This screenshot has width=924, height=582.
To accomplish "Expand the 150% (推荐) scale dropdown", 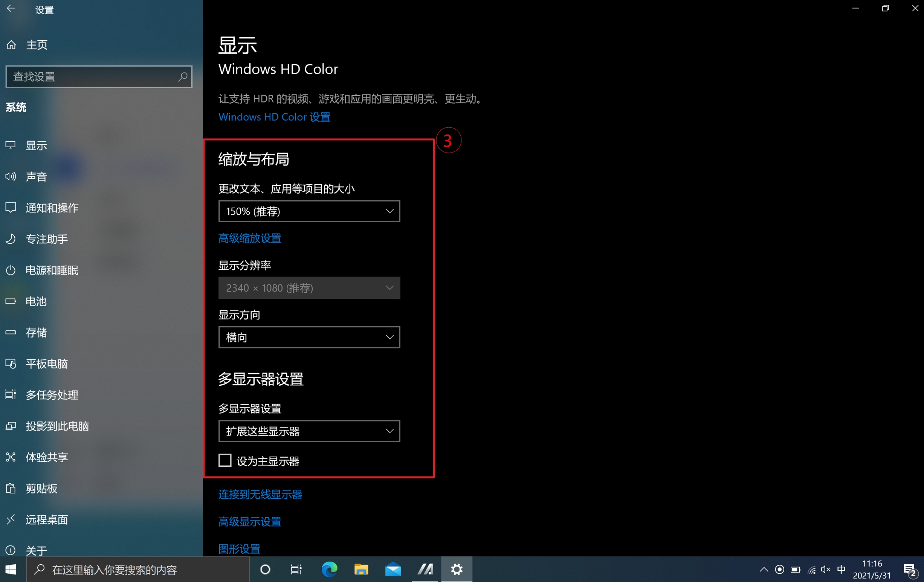I will tap(309, 211).
